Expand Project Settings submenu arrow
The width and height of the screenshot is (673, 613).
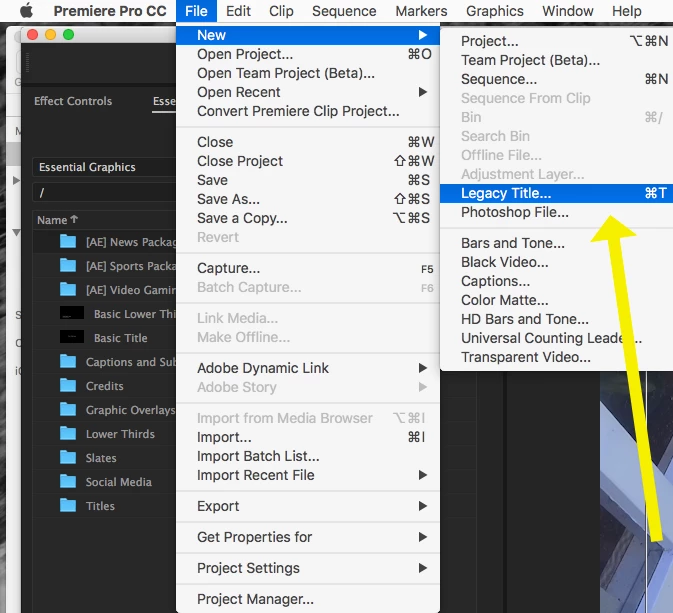423,568
